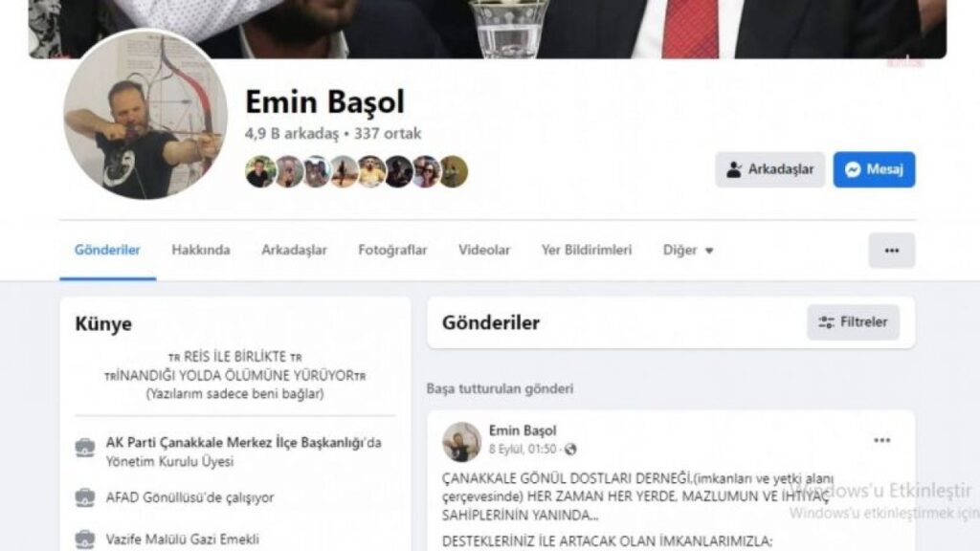
Task: Switch to the Hakkında tab
Action: (201, 250)
